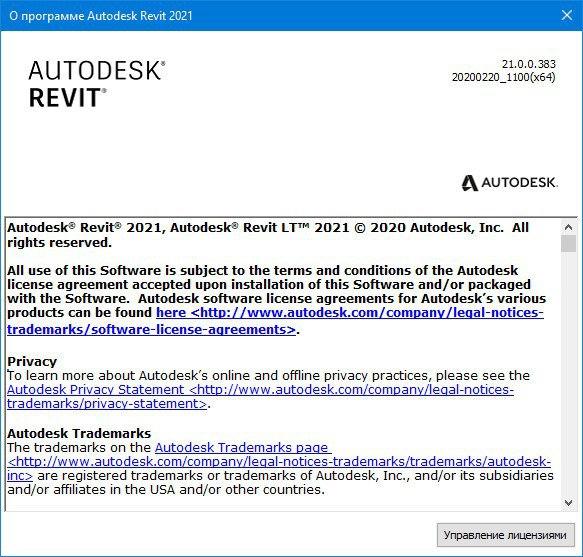This screenshot has height=557, width=583.
Task: Open the Autodesk Privacy Statement link
Action: [260, 396]
